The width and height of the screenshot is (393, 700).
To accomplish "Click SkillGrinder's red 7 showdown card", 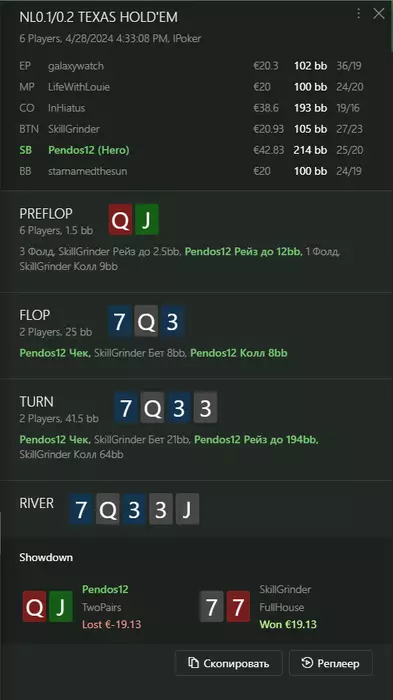I will 238,606.
